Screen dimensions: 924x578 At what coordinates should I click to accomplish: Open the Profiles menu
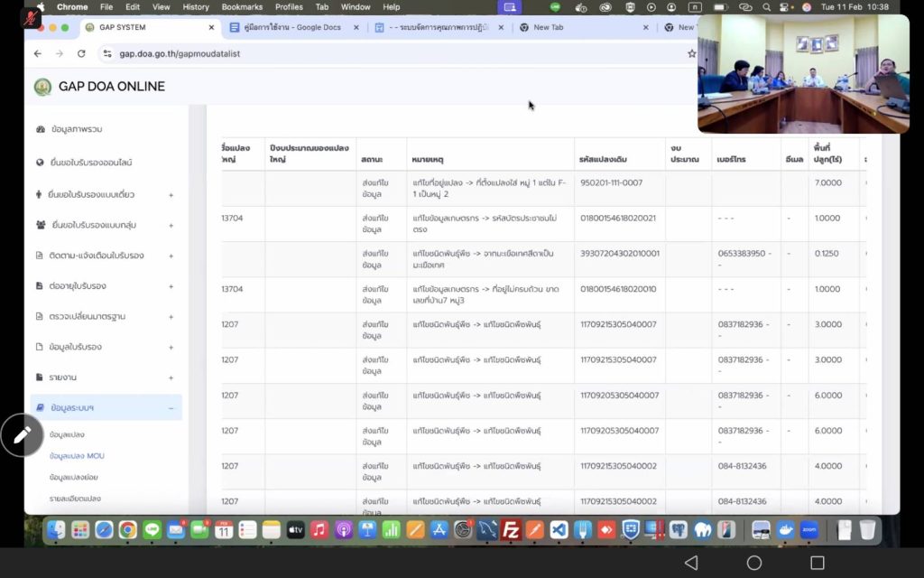pos(289,7)
